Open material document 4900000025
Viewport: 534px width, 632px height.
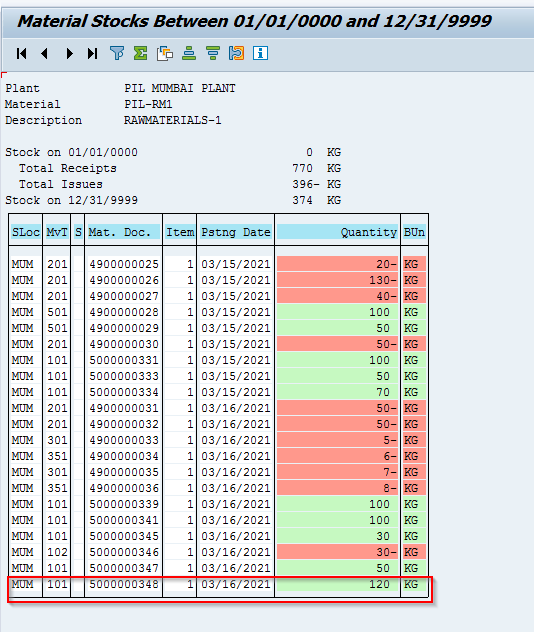pos(124,264)
